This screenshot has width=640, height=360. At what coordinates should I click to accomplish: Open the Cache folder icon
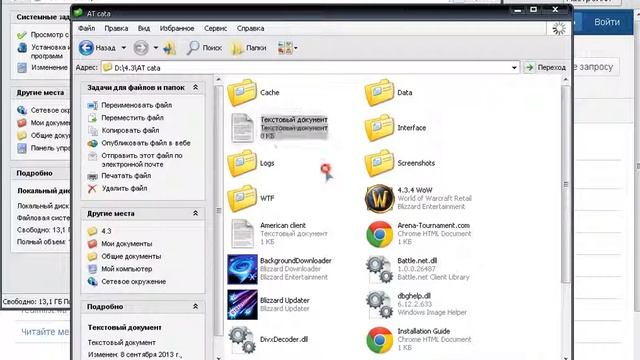coord(242,93)
